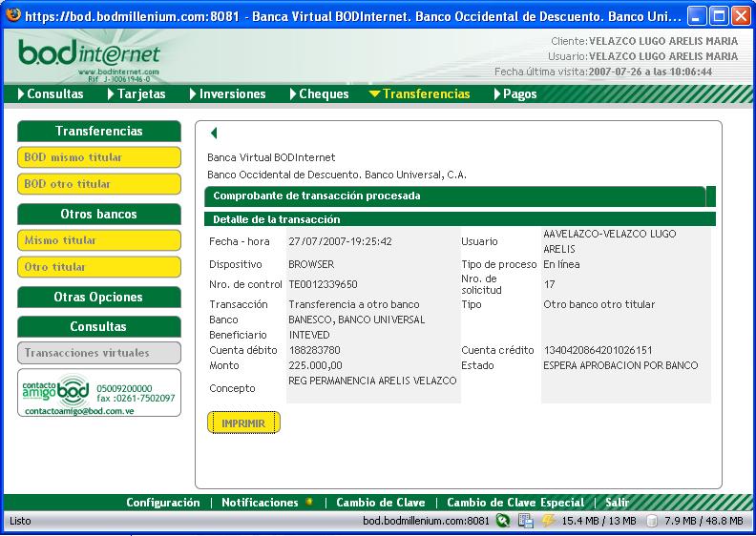Click the phone number 05009200000
This screenshot has height=536, width=756.
click(124, 388)
